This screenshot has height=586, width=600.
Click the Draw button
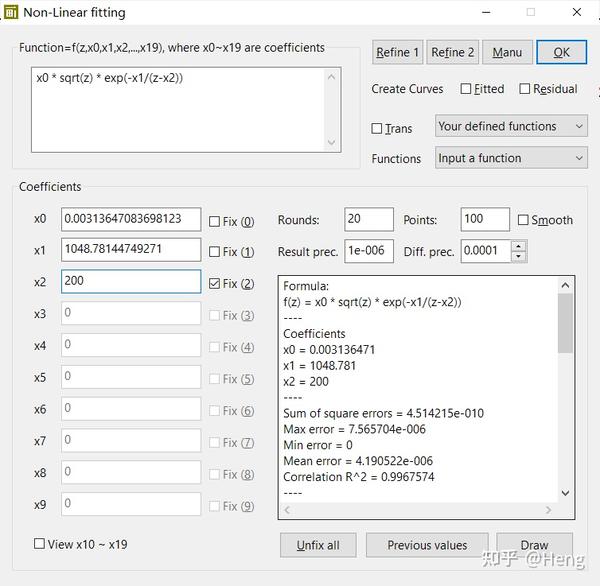tap(534, 545)
